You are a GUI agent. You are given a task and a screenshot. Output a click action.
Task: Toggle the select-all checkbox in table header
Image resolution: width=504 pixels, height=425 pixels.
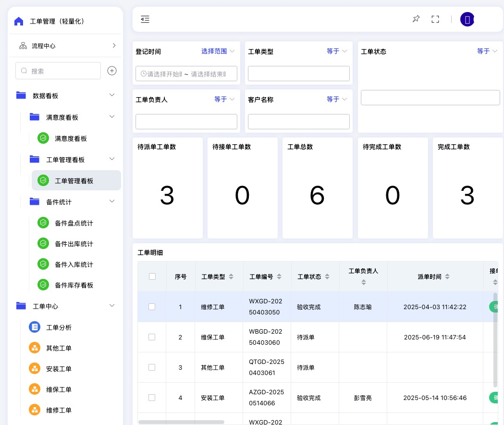pos(152,276)
